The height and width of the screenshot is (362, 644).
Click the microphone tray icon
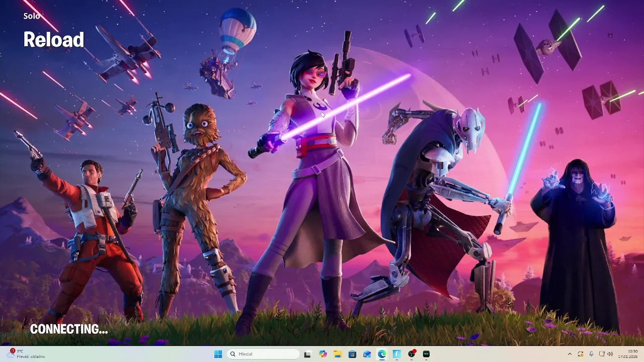[591, 354]
